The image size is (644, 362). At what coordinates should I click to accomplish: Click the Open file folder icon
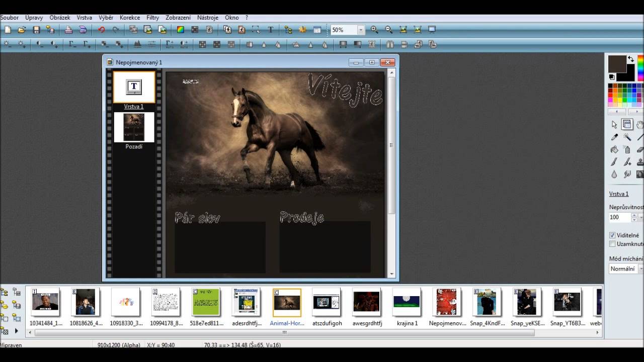[22, 30]
